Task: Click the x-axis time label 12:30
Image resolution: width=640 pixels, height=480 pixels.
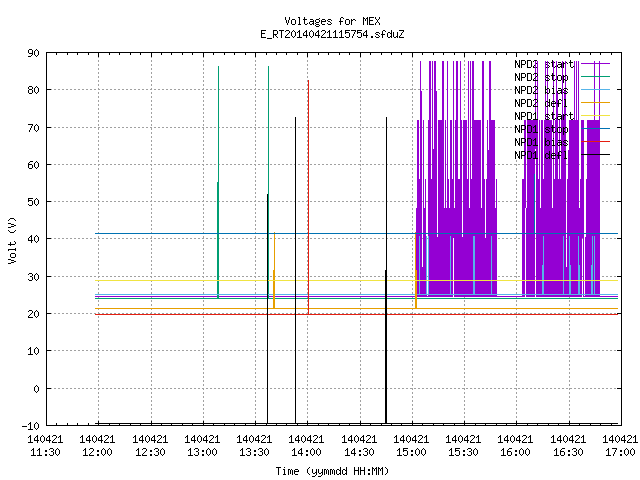Action: point(150,453)
